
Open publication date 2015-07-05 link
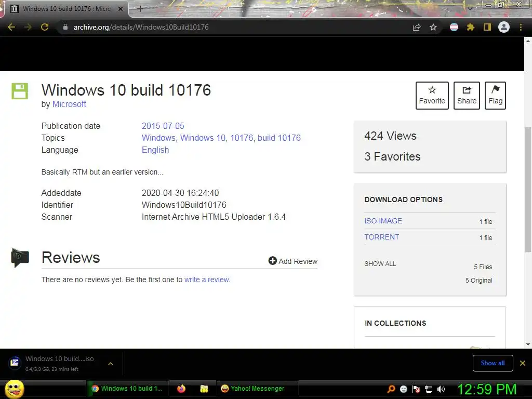coord(163,126)
